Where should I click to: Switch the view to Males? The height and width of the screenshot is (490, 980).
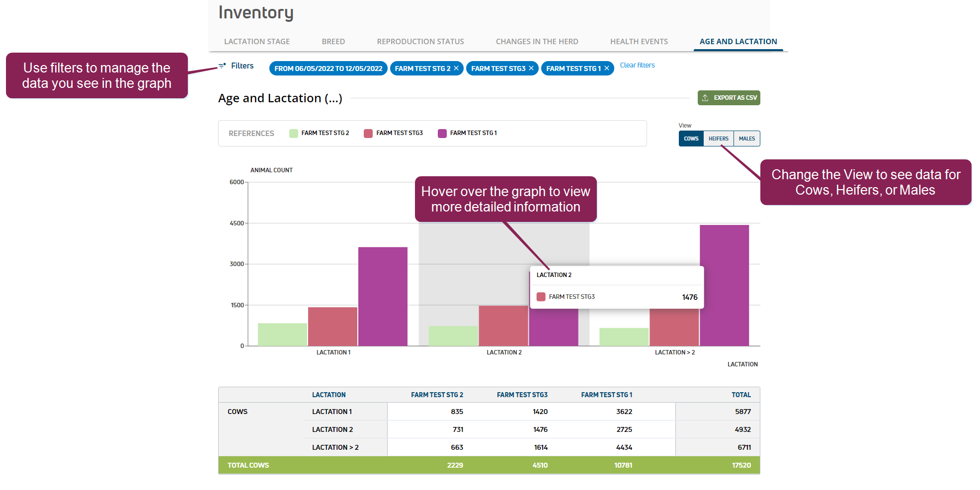(746, 139)
